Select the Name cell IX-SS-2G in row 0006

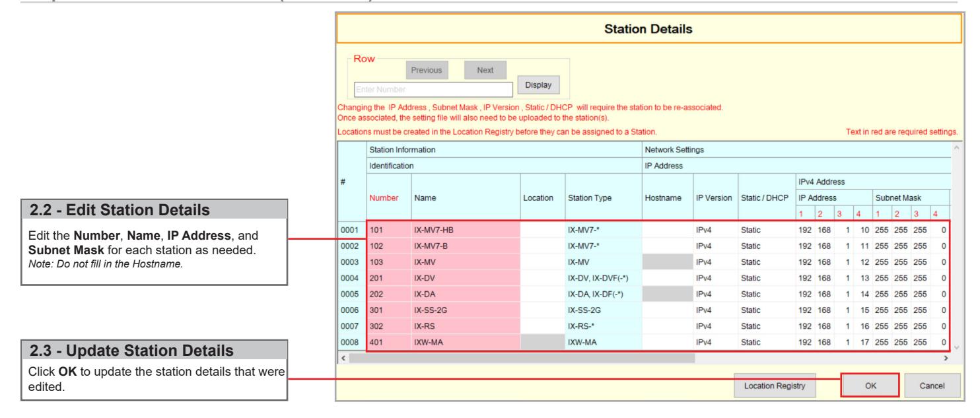[466, 310]
